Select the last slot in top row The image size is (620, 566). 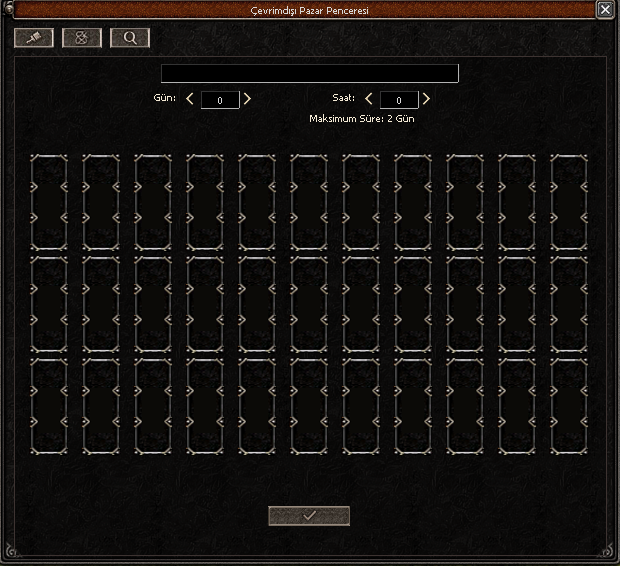[569, 201]
